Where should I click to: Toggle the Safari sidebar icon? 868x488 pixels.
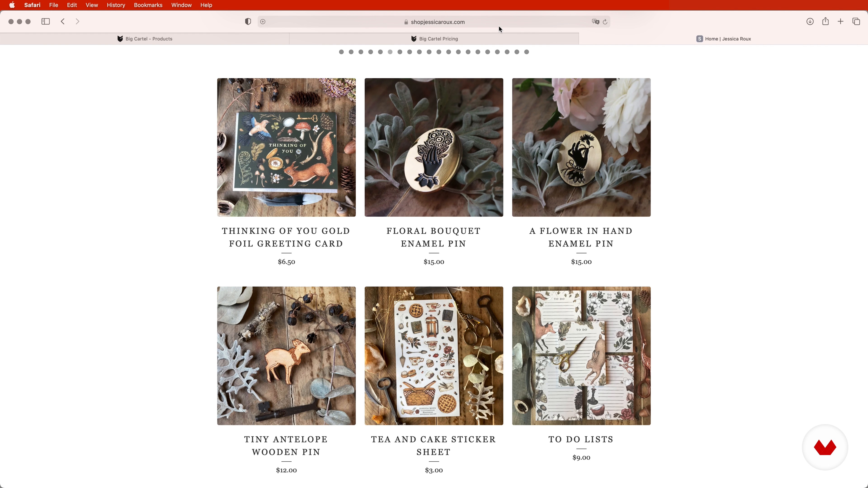pos(45,21)
